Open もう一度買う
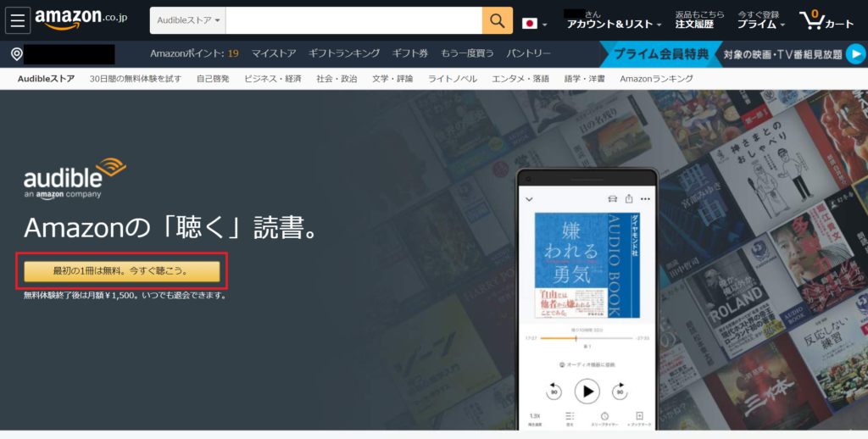The image size is (868, 439). (x=467, y=53)
